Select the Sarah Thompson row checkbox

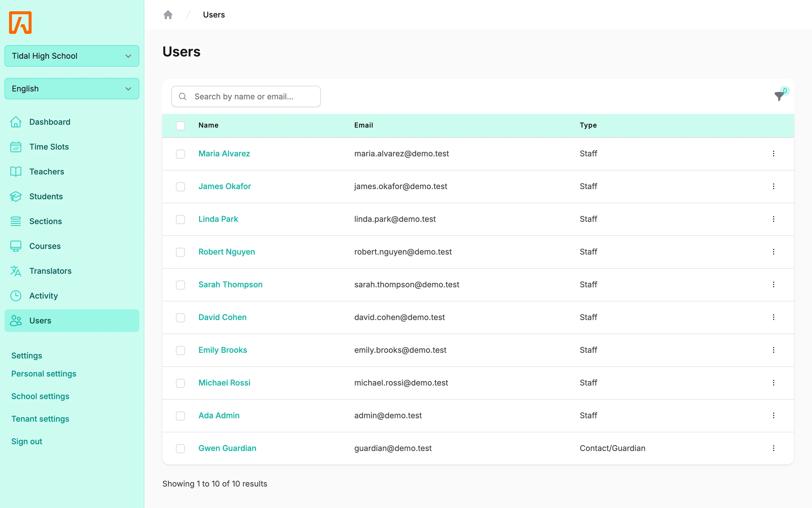point(180,285)
